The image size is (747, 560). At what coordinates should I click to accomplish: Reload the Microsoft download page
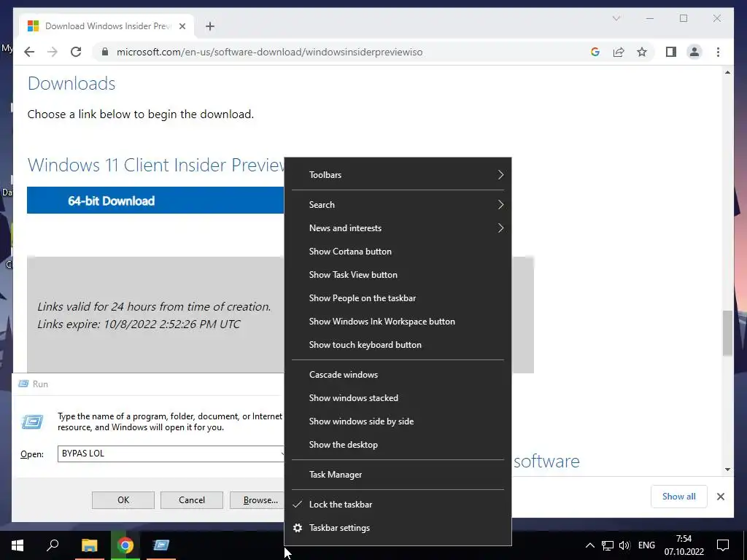pos(76,52)
